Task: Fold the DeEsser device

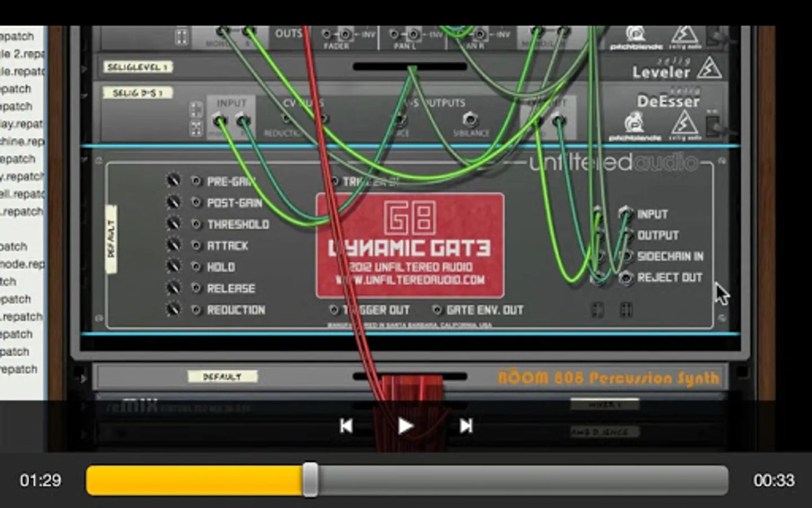Action: pyautogui.click(x=84, y=94)
